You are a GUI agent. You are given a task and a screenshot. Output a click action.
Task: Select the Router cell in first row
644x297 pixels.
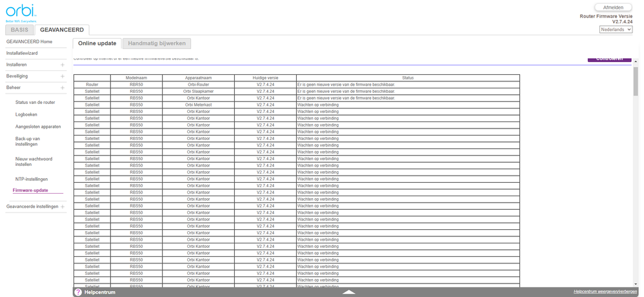point(92,84)
